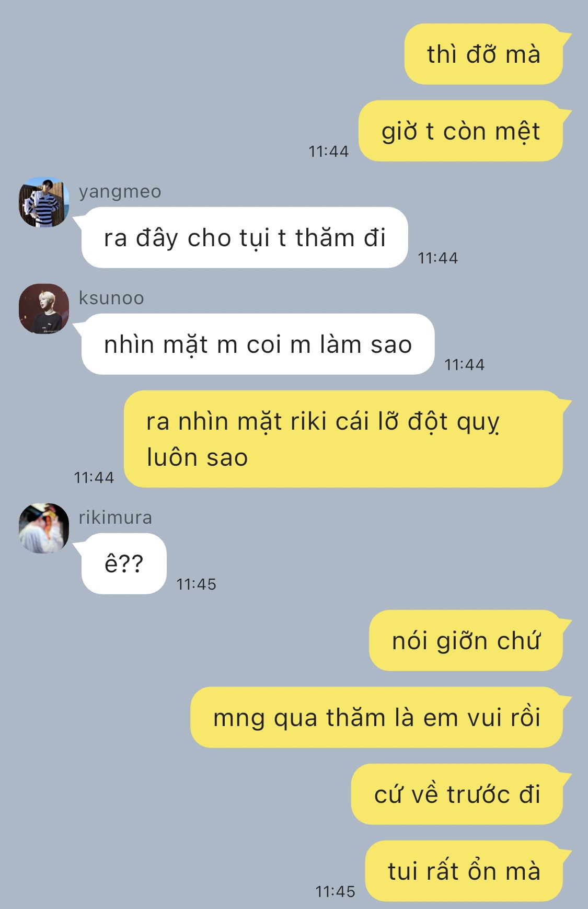
Task: Select the bubble 'mng qua thăm là em vui rồi'
Action: (376, 717)
